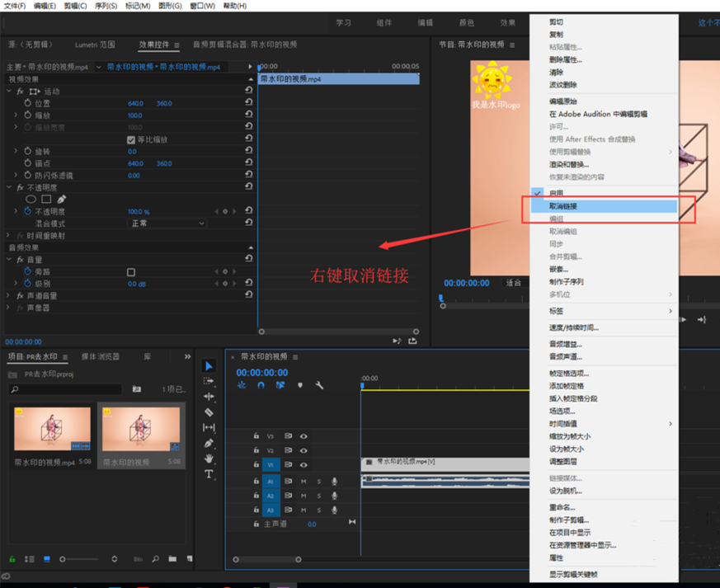This screenshot has height=588, width=720.
Task: Open timeline display settings wrench
Action: coord(319,385)
